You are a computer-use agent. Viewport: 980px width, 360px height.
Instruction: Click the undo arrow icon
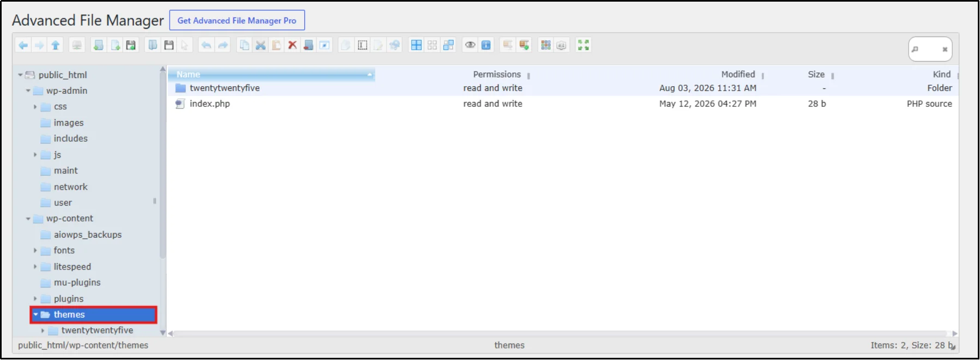[206, 45]
